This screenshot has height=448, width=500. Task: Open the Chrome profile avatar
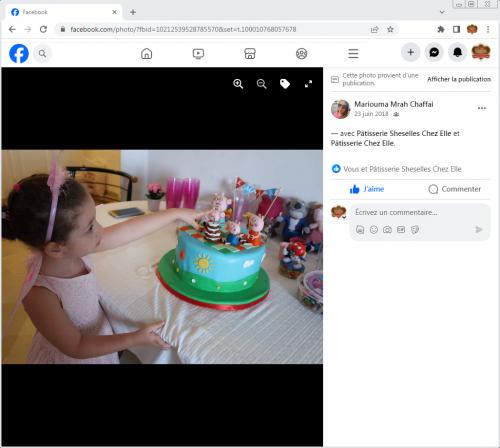[x=472, y=29]
